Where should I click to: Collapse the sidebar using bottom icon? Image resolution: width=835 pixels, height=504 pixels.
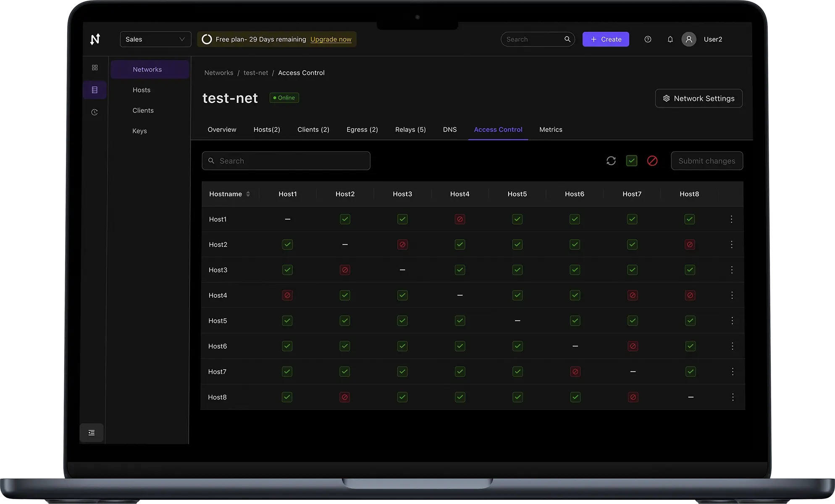point(91,432)
